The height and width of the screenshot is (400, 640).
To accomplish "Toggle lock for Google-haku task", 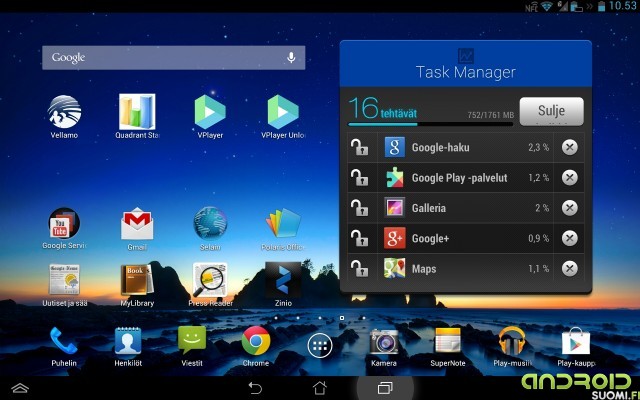I will pyautogui.click(x=359, y=147).
